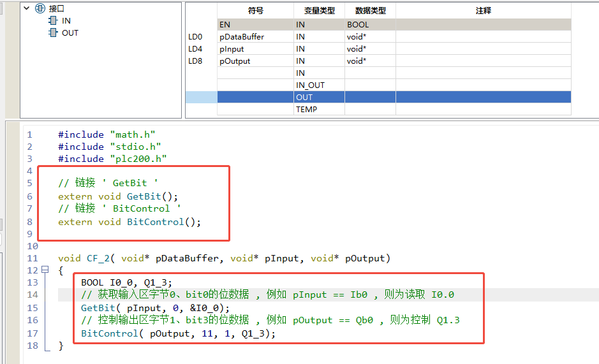
Task: Click the BitControl( pOutput, 11, 1, Q1_3); line
Action: pyautogui.click(x=178, y=334)
